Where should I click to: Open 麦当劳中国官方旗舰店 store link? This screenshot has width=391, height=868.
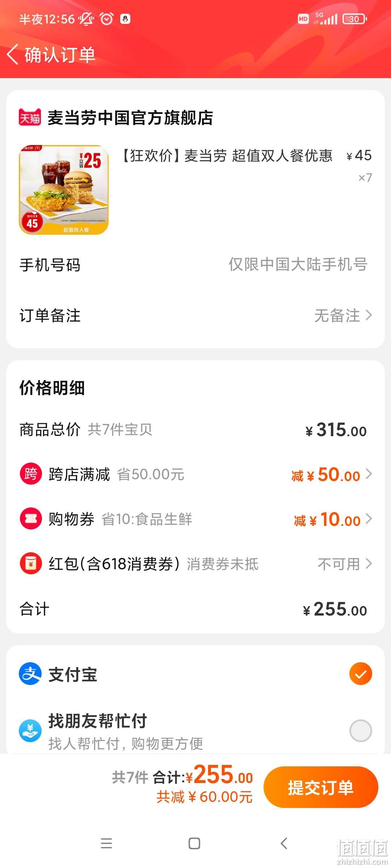tap(130, 118)
